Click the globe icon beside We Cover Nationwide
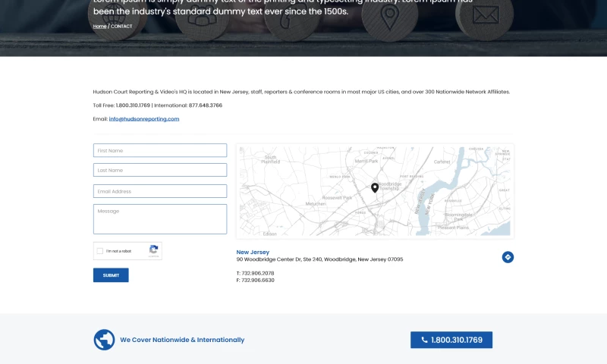Viewport: 607px width, 364px height. coord(104,340)
